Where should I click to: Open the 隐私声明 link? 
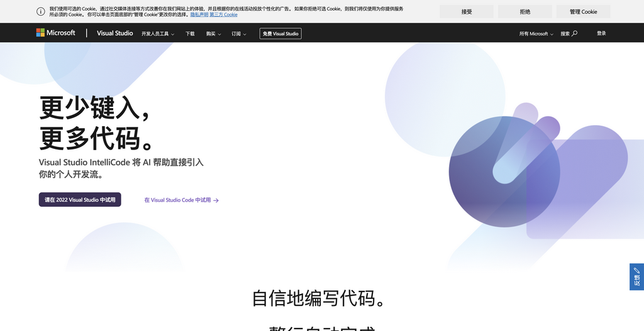(199, 14)
